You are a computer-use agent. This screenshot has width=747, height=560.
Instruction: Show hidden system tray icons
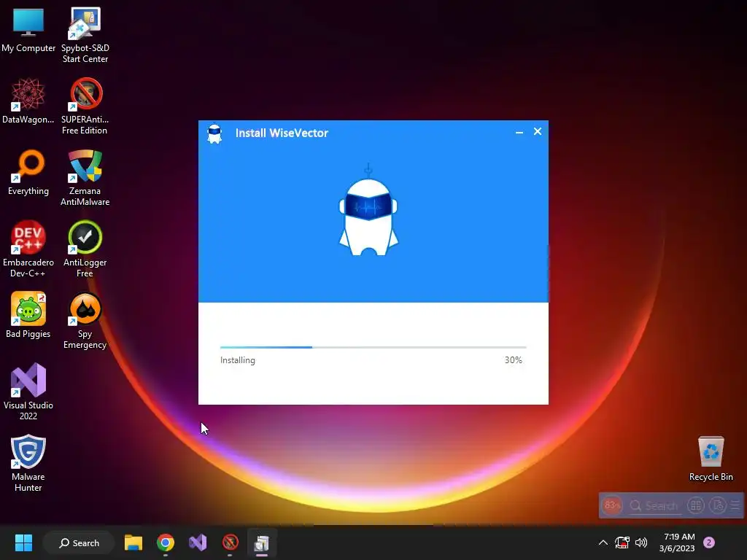(x=603, y=542)
